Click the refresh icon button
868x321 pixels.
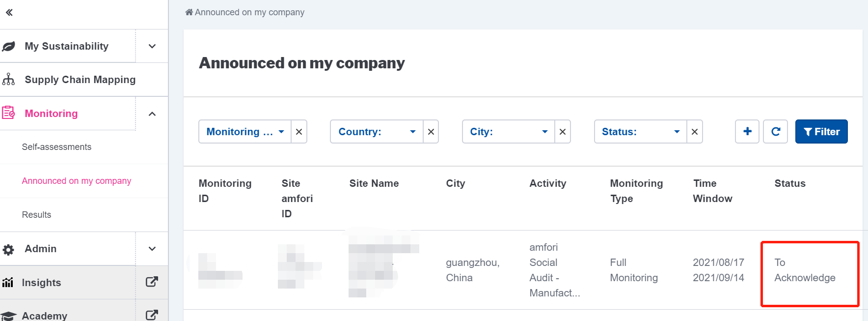click(x=776, y=132)
